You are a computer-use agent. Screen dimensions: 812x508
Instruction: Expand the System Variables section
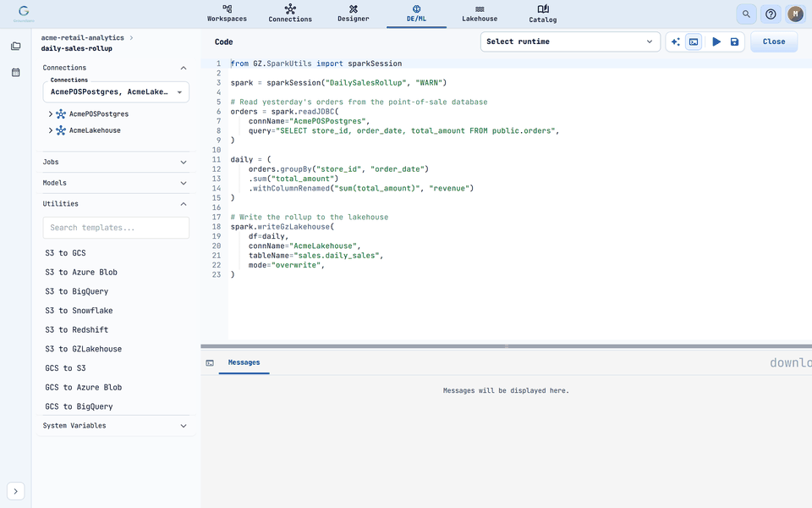[x=116, y=426]
